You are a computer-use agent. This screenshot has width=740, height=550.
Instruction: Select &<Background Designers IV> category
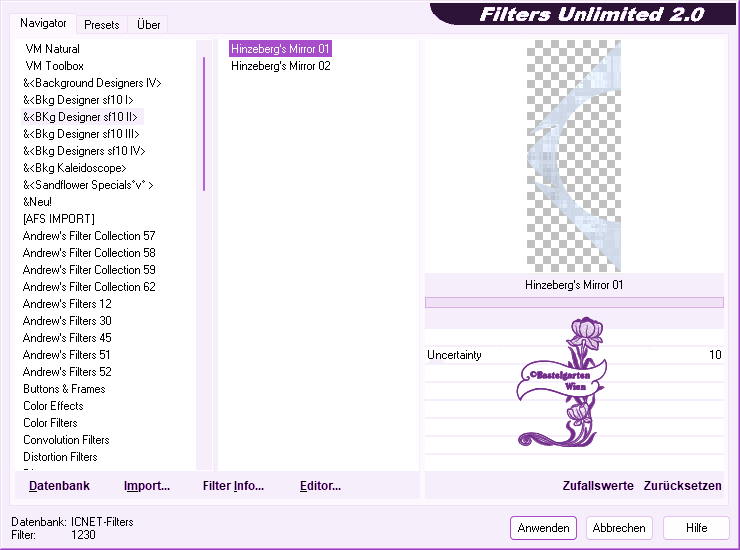pyautogui.click(x=92, y=83)
